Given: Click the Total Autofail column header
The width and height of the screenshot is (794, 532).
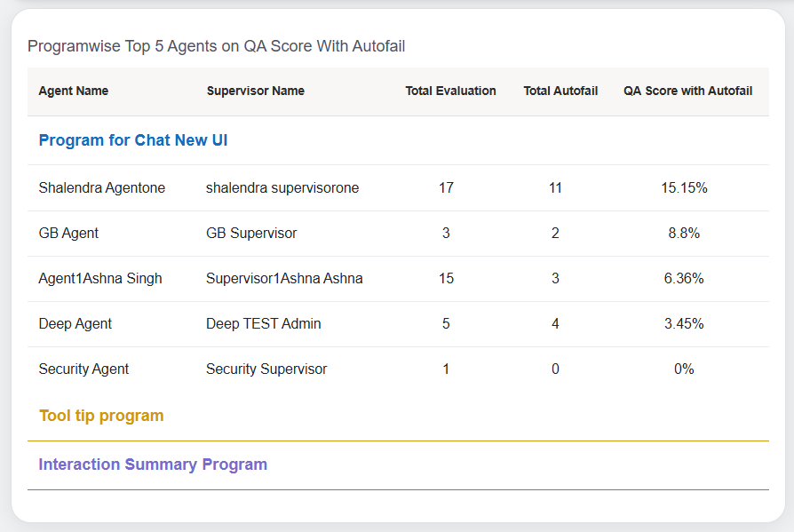Looking at the screenshot, I should click(560, 91).
